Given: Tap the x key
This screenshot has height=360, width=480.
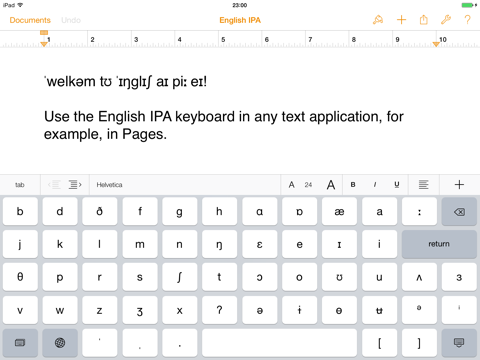Looking at the screenshot, I should coord(180,310).
